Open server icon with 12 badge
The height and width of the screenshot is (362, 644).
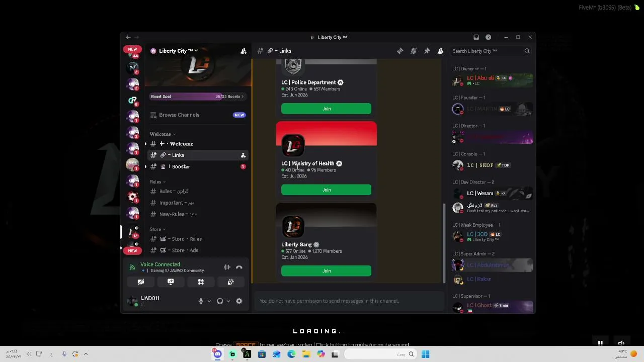coord(133,232)
